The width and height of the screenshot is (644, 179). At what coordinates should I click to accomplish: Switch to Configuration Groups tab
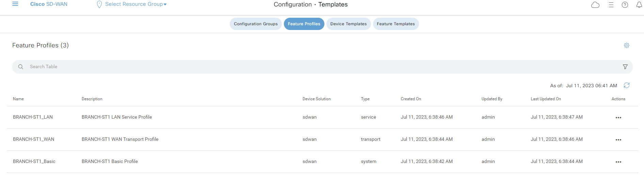tap(256, 24)
